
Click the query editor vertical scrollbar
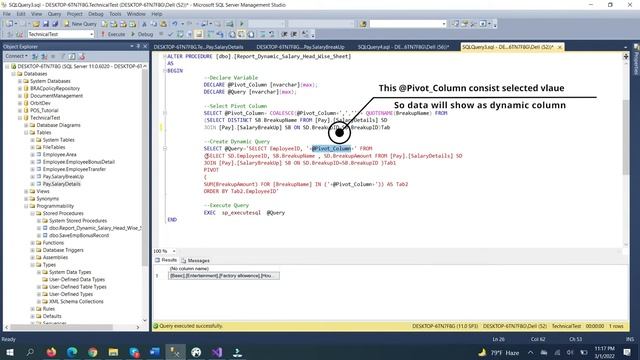(626, 137)
